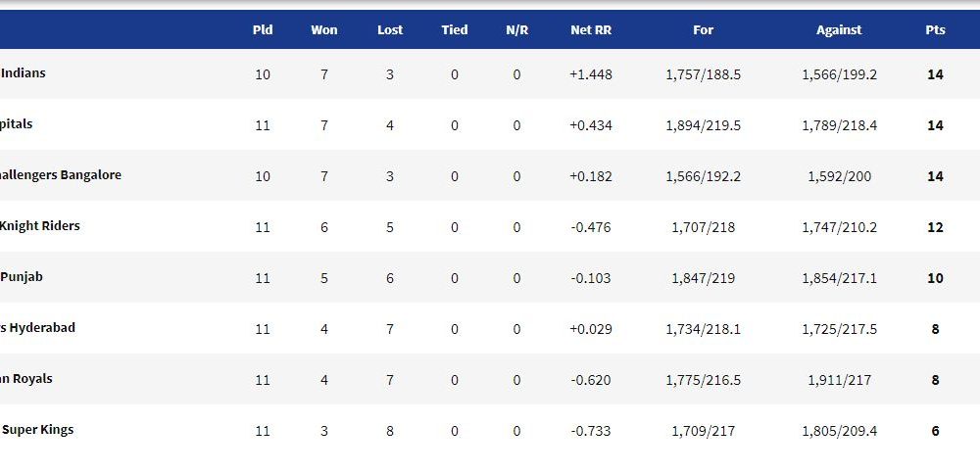Sort table by Net RR header
980x473 pixels.
591,29
